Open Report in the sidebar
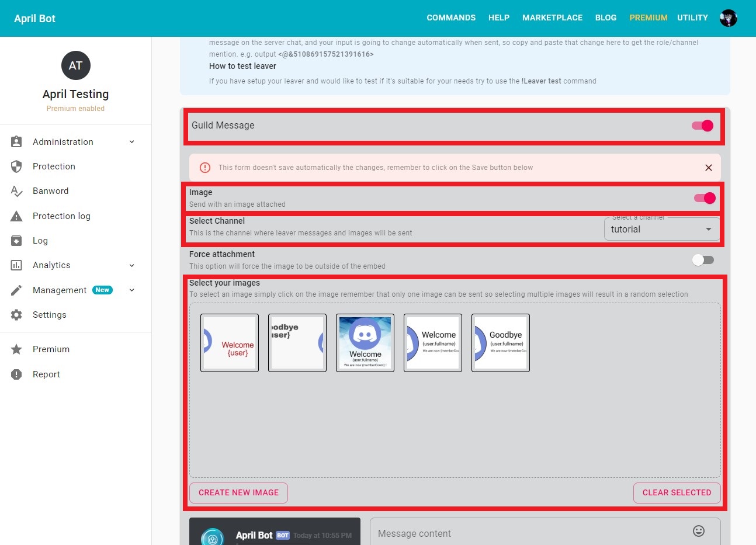Screen dimensions: 756x545 pyautogui.click(x=76, y=374)
